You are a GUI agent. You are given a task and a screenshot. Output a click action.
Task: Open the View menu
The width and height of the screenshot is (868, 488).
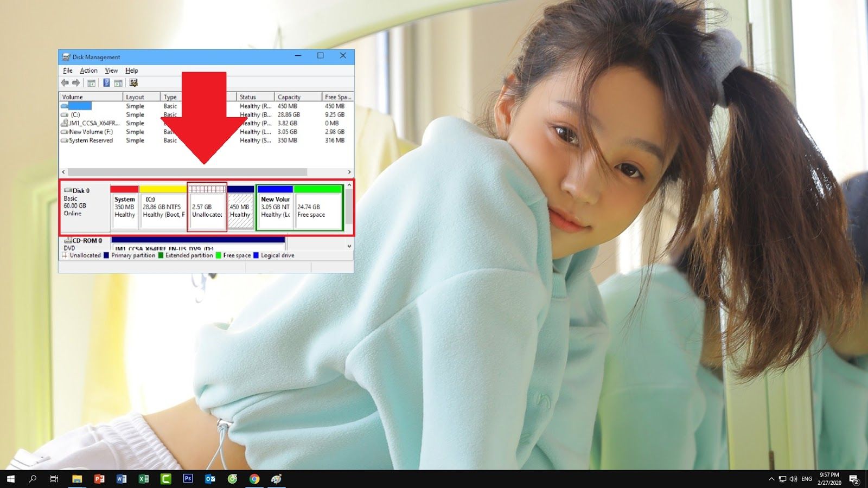coord(111,70)
